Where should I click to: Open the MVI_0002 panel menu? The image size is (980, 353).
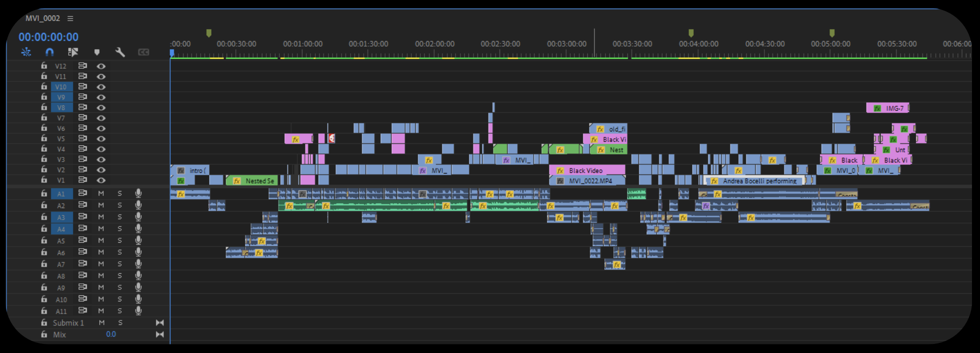(x=70, y=19)
